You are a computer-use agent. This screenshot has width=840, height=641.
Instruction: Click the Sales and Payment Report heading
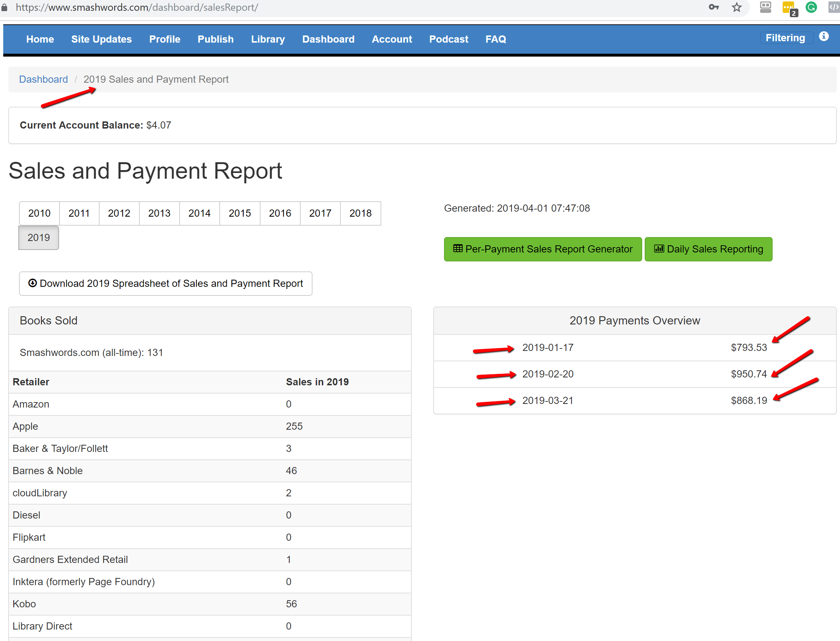point(145,171)
